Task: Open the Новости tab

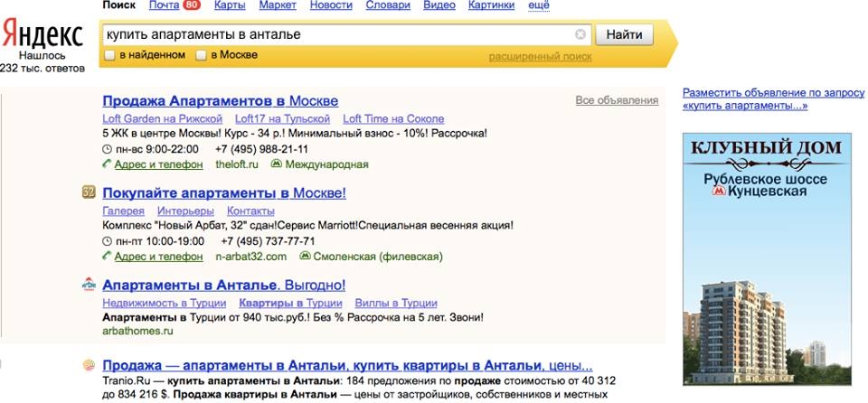Action: 331,5
